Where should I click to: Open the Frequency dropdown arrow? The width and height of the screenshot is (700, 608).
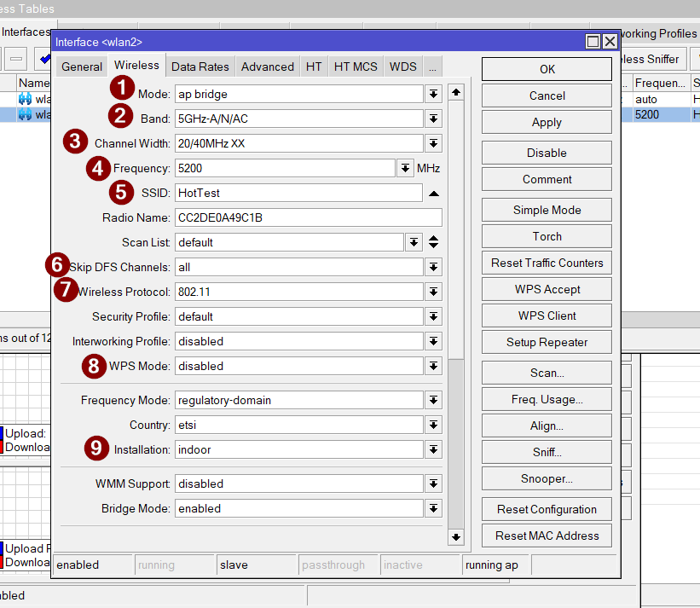pyautogui.click(x=405, y=168)
